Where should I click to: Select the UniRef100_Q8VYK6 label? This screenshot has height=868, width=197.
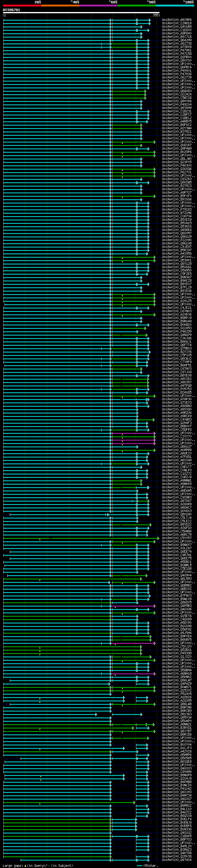[177, 101]
